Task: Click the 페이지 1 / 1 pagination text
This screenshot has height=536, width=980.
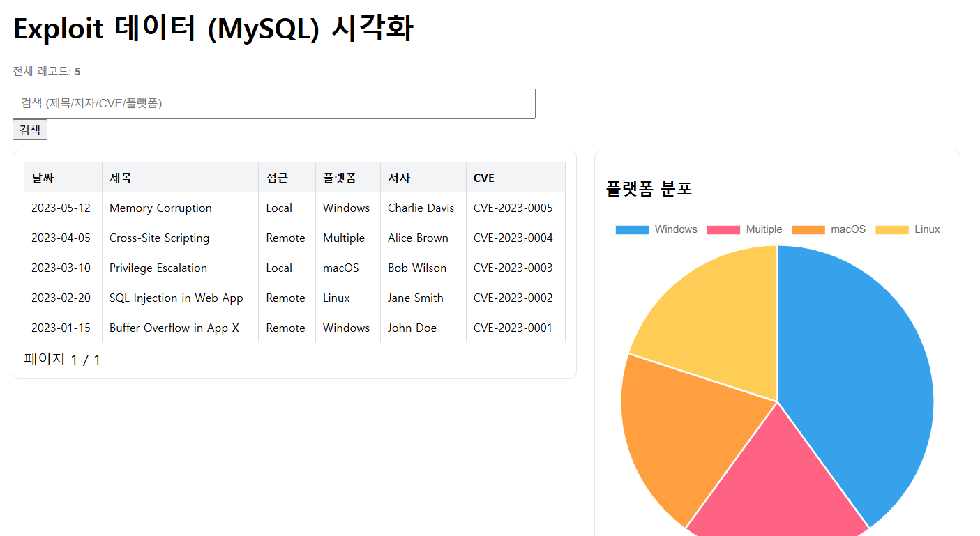Action: (x=62, y=360)
